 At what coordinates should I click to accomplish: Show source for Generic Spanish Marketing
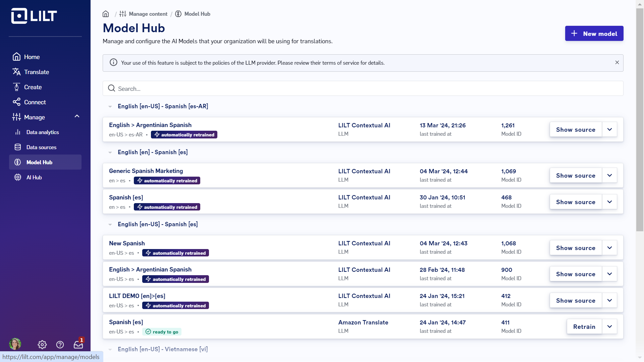[576, 175]
